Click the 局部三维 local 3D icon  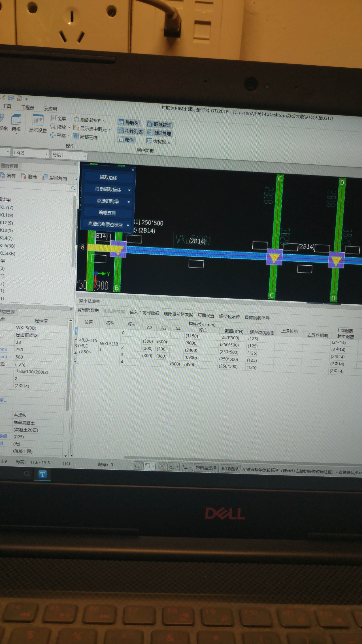(76, 136)
